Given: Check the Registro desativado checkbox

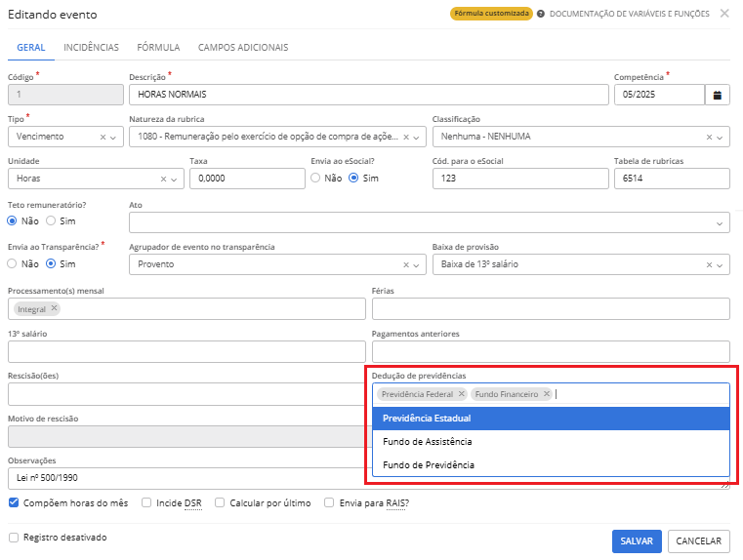Looking at the screenshot, I should [x=14, y=538].
